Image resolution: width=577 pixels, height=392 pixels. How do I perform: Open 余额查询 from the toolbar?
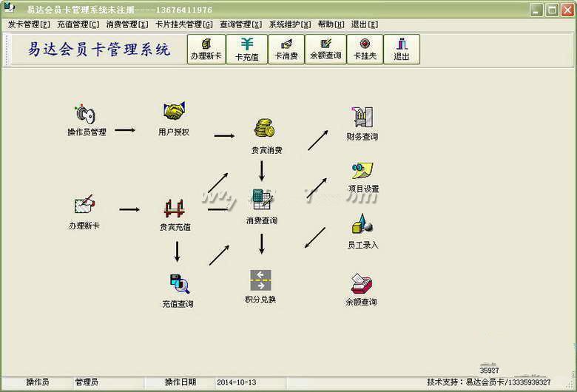coord(325,50)
